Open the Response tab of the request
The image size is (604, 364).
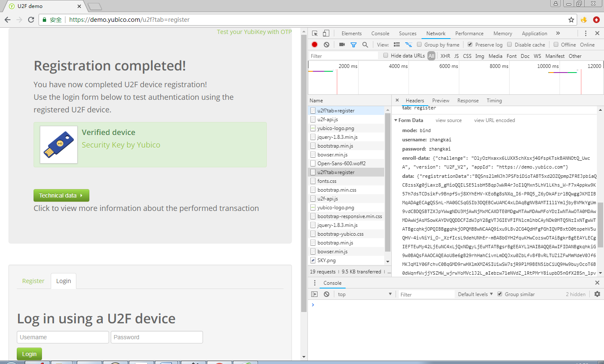(468, 101)
